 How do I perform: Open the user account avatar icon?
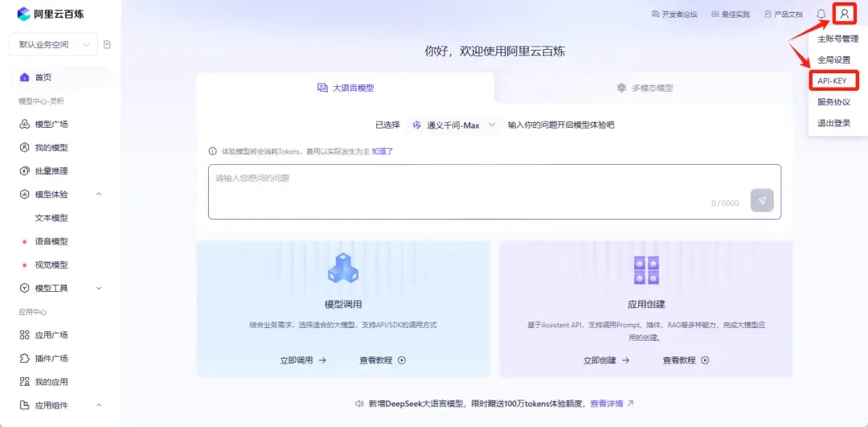pyautogui.click(x=844, y=14)
